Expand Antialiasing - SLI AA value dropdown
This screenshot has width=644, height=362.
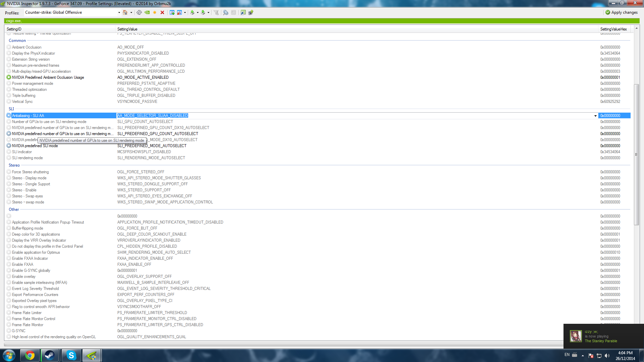coord(595,116)
